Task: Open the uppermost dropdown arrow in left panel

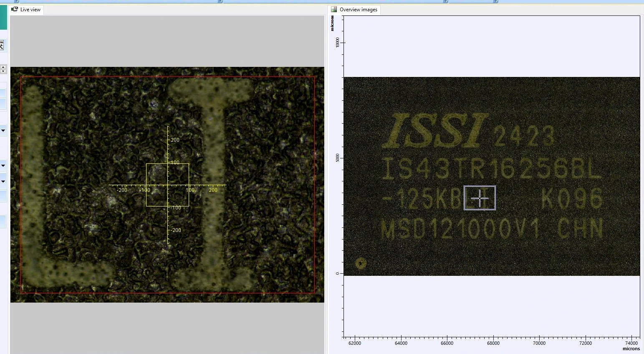Action: pyautogui.click(x=3, y=131)
